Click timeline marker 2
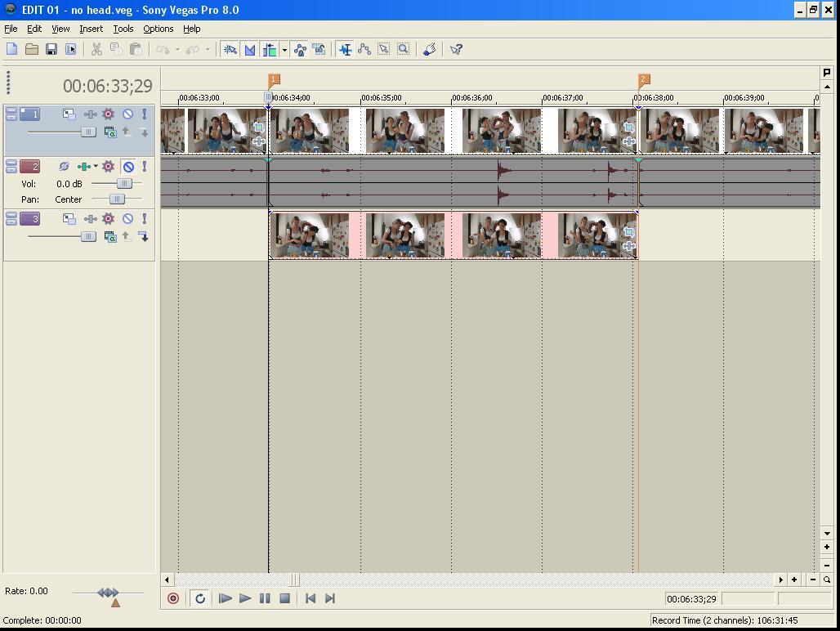 pyautogui.click(x=643, y=80)
